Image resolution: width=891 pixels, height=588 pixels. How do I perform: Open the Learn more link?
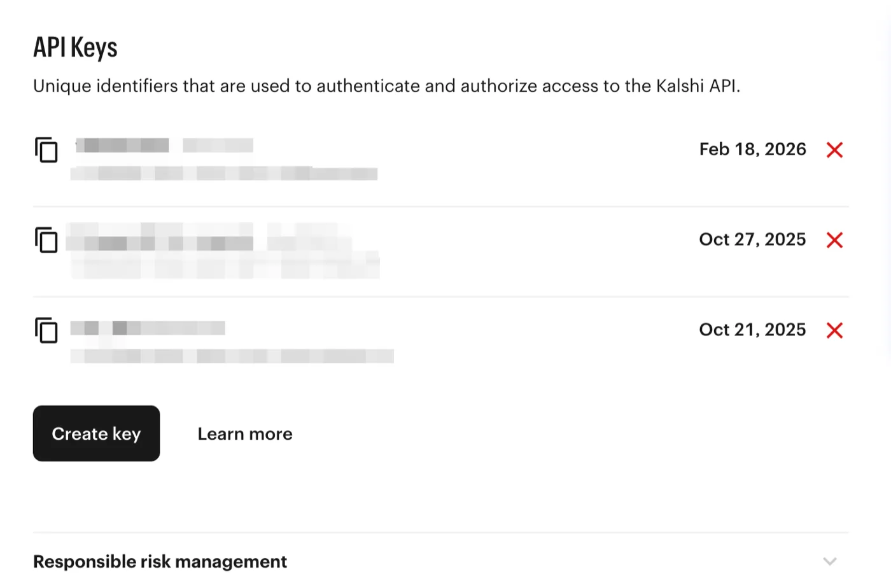click(x=245, y=434)
